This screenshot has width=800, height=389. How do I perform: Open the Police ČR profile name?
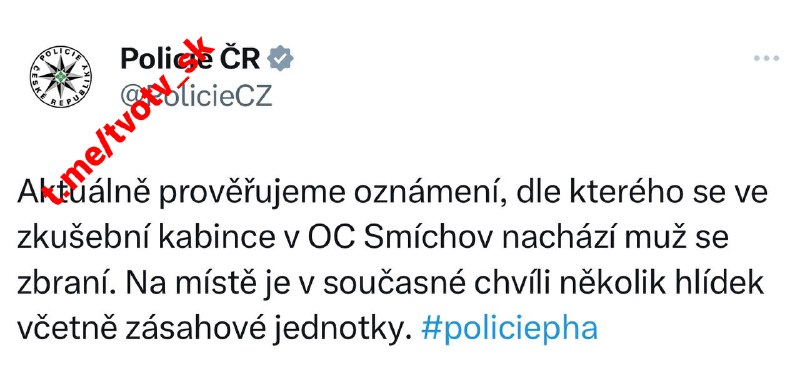pos(190,59)
